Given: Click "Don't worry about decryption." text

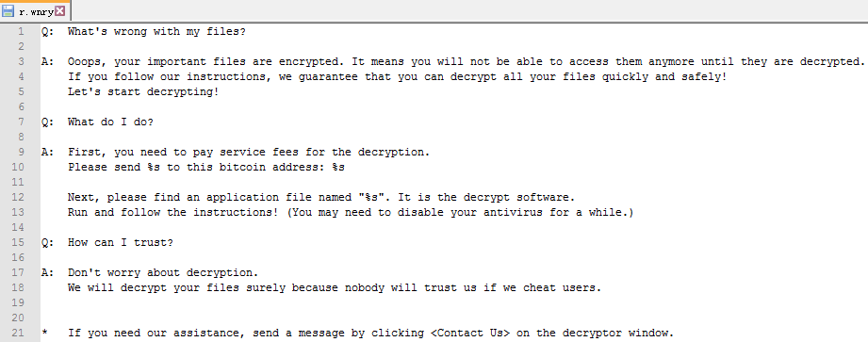Looking at the screenshot, I should 163,272.
